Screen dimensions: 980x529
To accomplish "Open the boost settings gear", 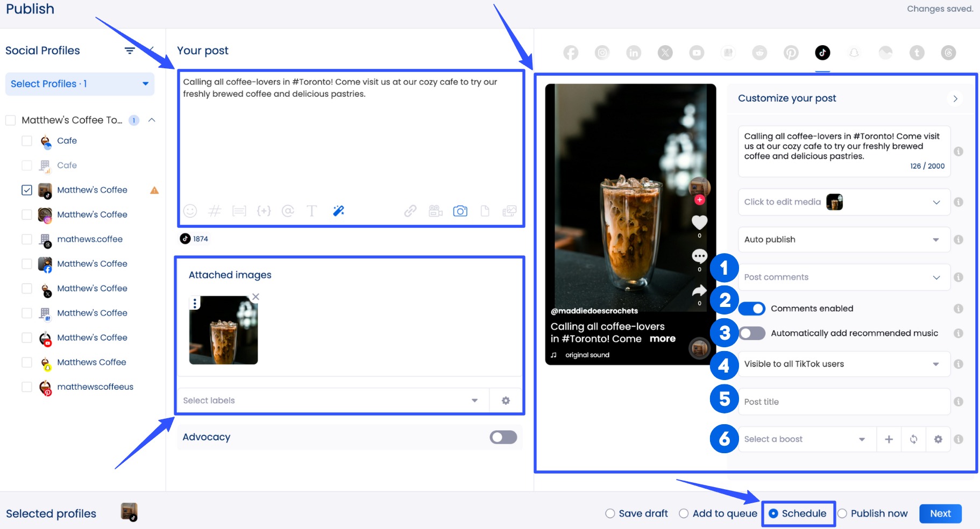I will tap(939, 439).
